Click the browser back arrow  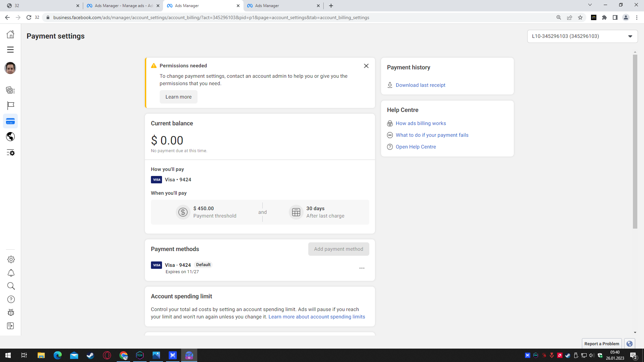tap(7, 17)
